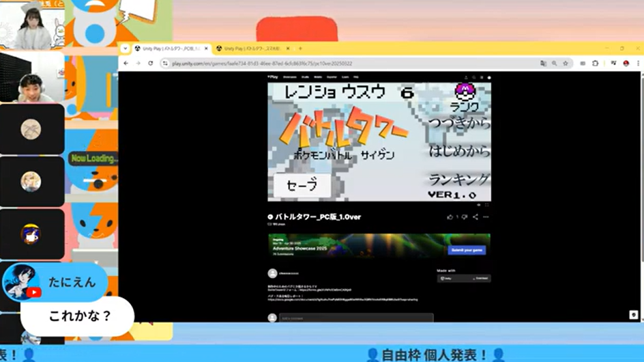Open the Learn menu in Unity Play
Viewport: 644px width, 362px height.
coord(345,77)
